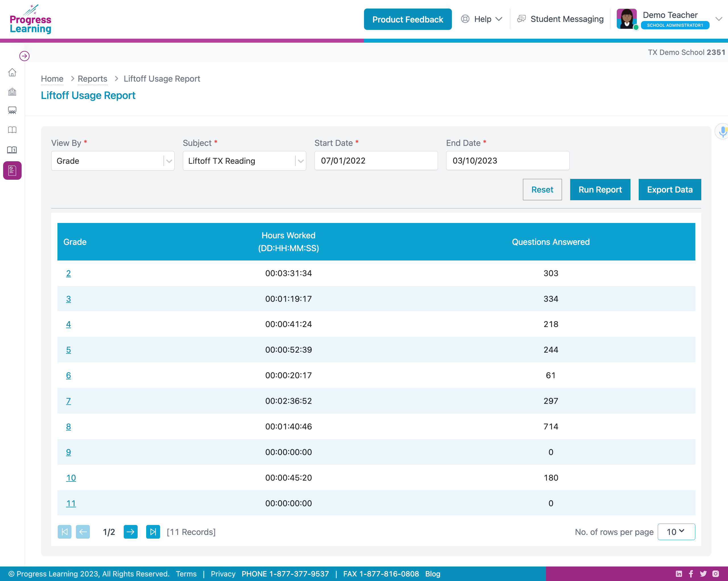Image resolution: width=728 pixels, height=581 pixels.
Task: Go to the first page of results
Action: 65,532
